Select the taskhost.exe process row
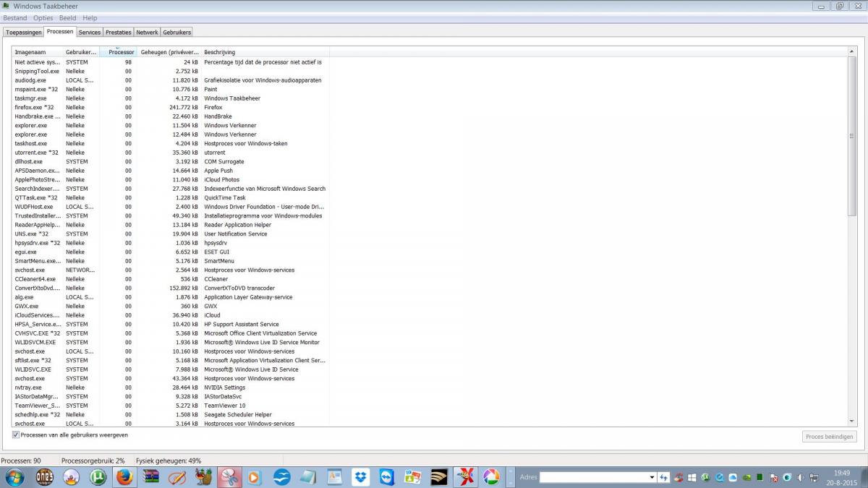The height and width of the screenshot is (488, 868). tap(171, 143)
